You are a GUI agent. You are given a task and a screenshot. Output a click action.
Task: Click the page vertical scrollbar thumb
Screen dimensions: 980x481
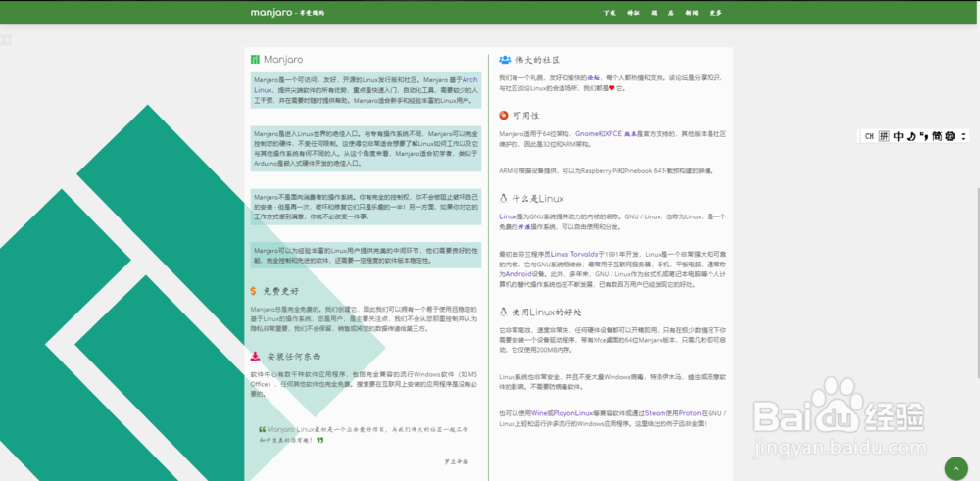[x=977, y=283]
